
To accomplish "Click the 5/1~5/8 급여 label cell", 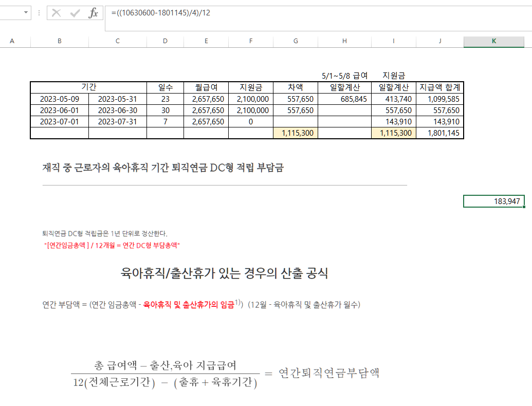I will click(344, 76).
